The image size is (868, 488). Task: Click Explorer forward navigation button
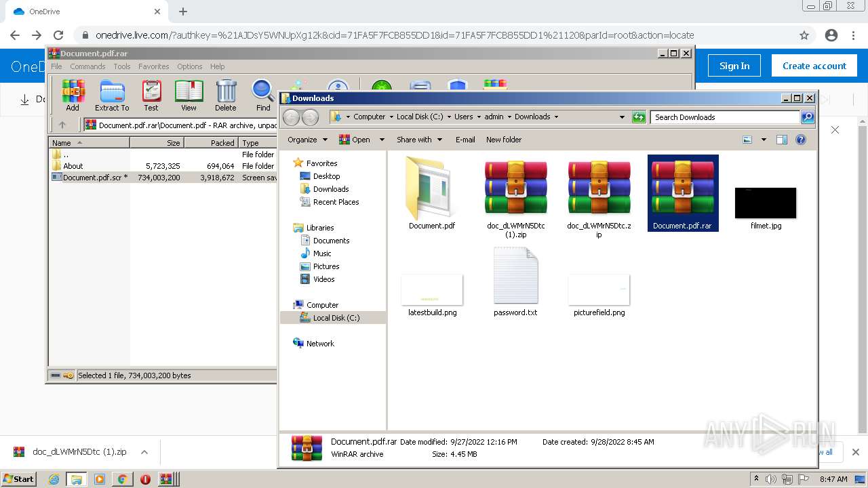pyautogui.click(x=310, y=117)
